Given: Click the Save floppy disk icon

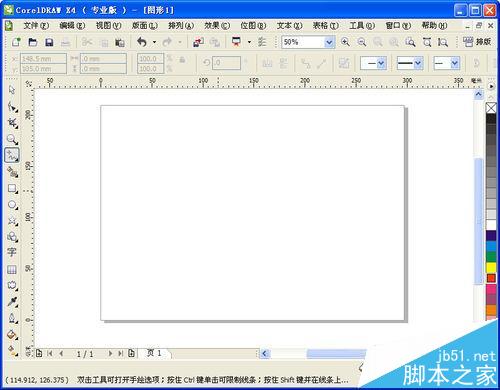Looking at the screenshot, I should (49, 42).
